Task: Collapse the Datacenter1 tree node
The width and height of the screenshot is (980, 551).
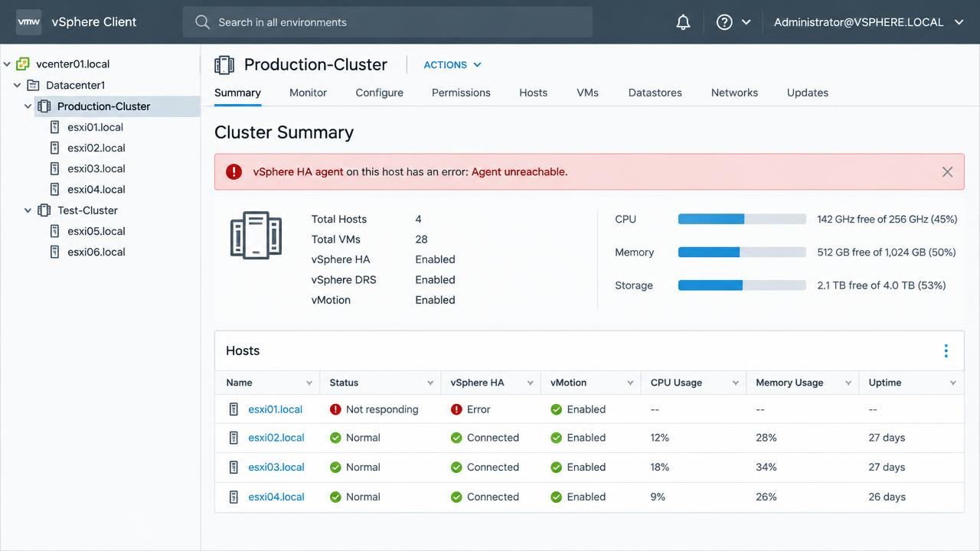Action: coord(17,85)
